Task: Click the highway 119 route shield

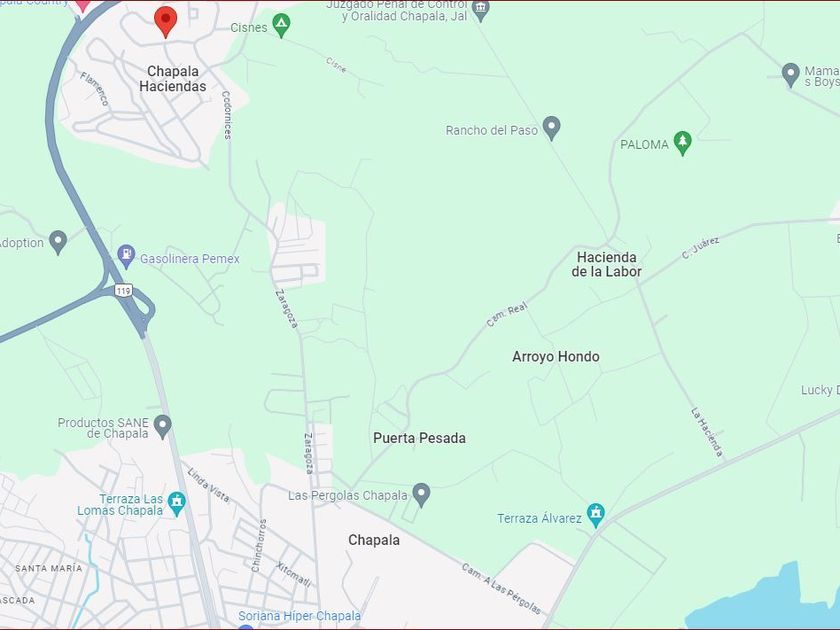Action: click(123, 290)
